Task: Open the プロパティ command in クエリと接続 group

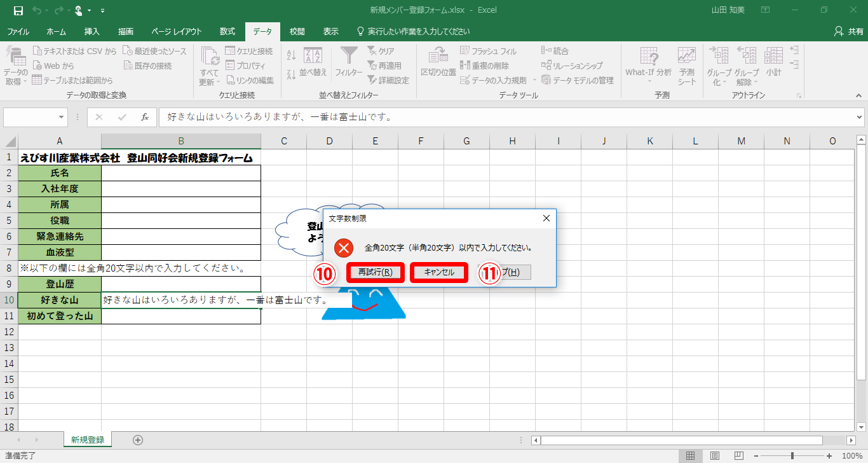Action: 245,66
